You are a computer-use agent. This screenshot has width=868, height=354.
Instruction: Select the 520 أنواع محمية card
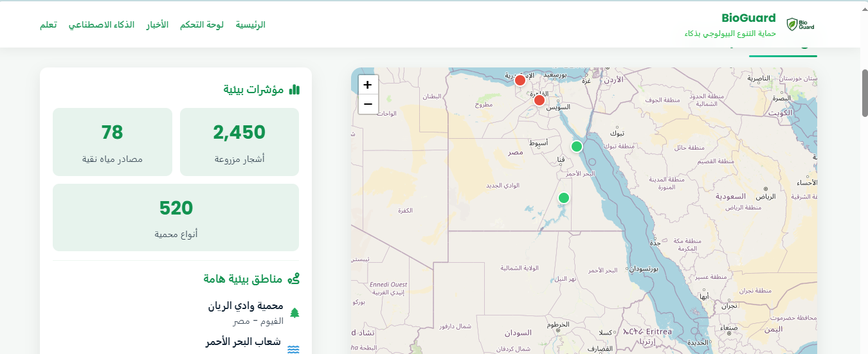pyautogui.click(x=176, y=217)
